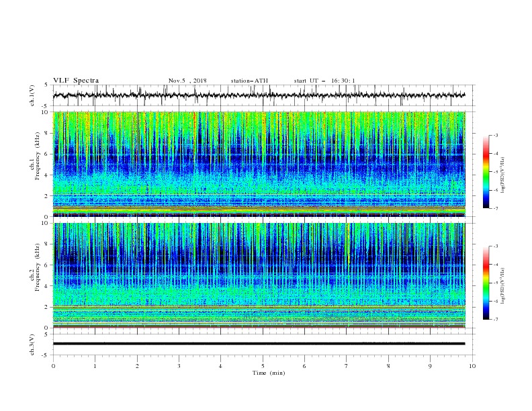Image resolution: width=532 pixels, height=411 pixels.
Task: Click the "ch.3(V)" axis label
Action: point(32,345)
